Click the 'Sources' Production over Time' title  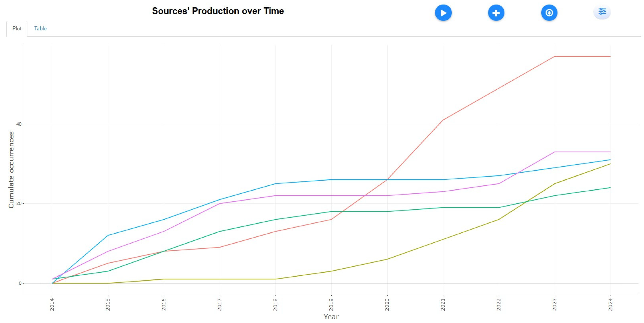(x=218, y=11)
